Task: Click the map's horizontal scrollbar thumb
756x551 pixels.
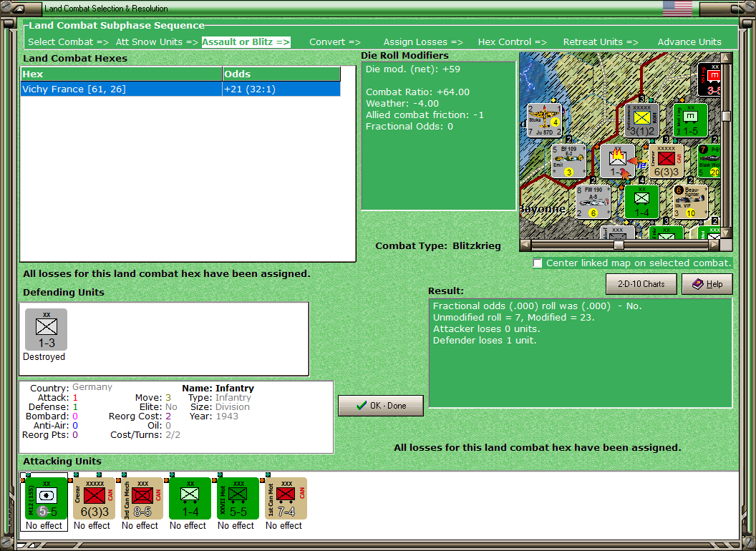Action: point(619,245)
